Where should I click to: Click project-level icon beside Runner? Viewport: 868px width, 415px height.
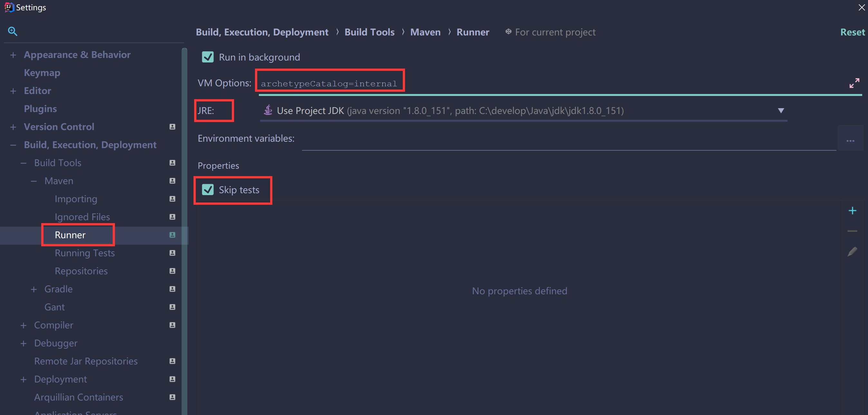172,235
